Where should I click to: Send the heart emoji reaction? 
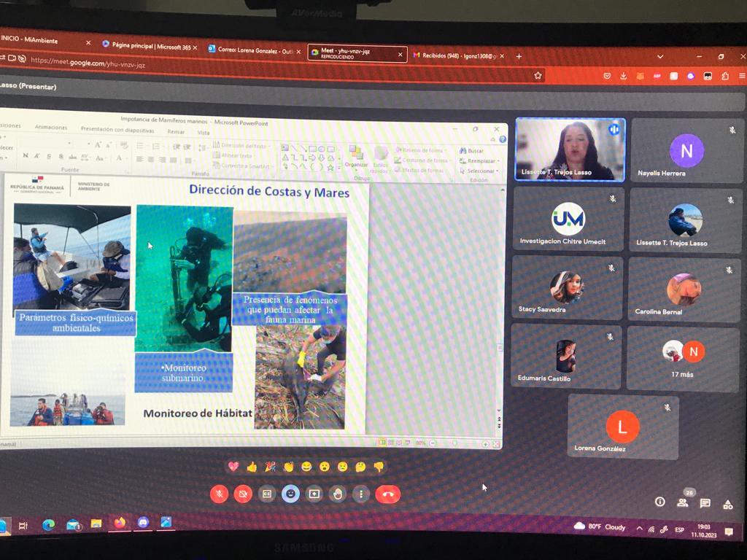click(233, 467)
